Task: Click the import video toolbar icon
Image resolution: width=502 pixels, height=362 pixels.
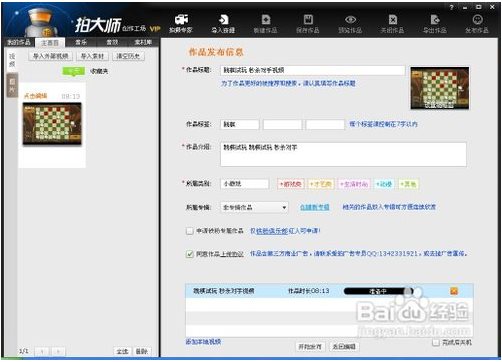Action: (x=223, y=20)
